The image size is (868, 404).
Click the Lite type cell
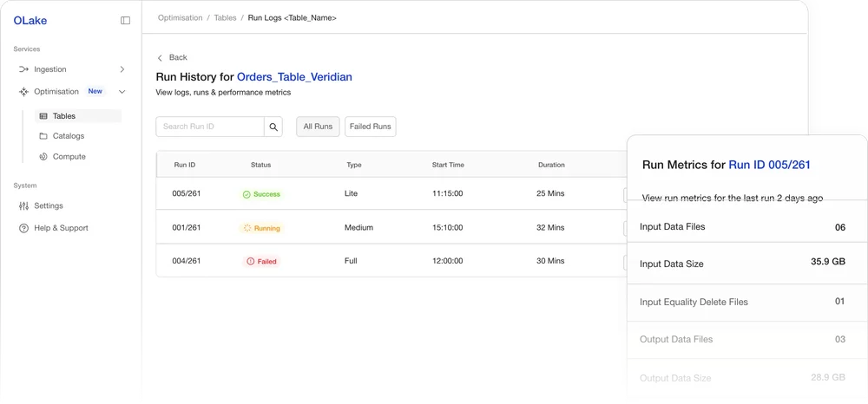(351, 194)
